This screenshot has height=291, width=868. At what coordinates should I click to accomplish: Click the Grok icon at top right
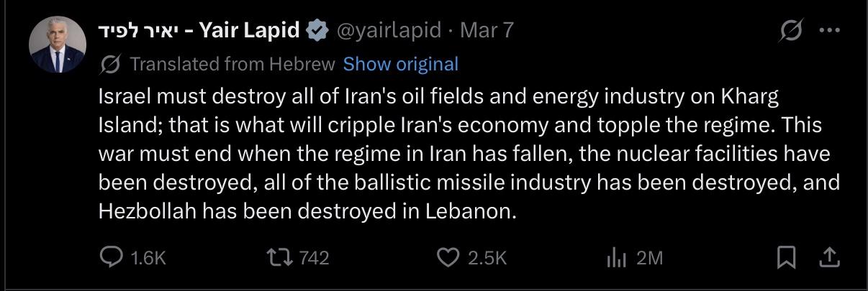(x=791, y=31)
